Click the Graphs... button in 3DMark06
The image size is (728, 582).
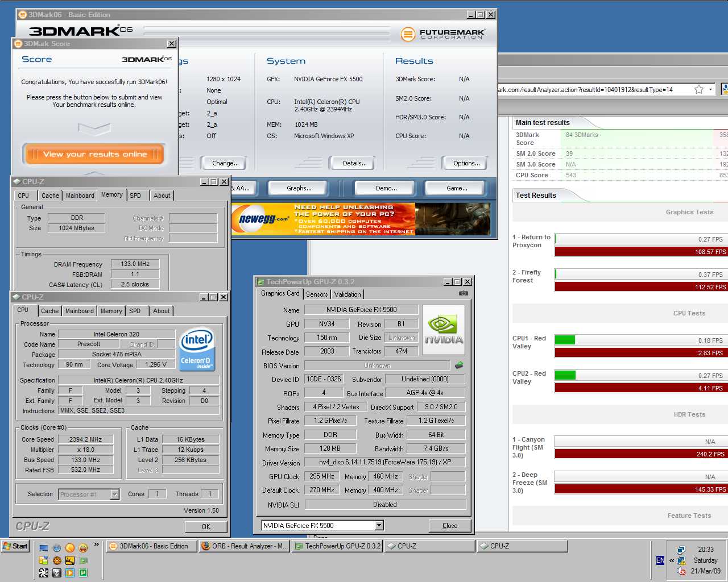[299, 188]
